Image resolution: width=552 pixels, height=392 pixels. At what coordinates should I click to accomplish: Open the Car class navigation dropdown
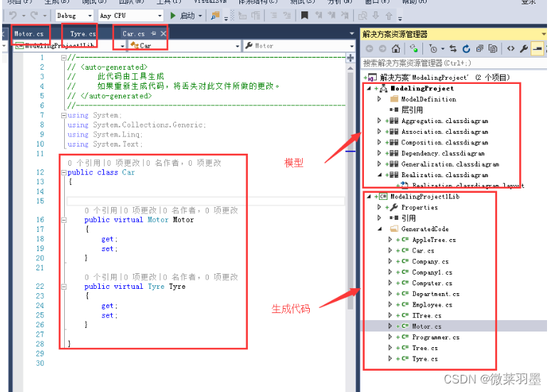pos(237,46)
